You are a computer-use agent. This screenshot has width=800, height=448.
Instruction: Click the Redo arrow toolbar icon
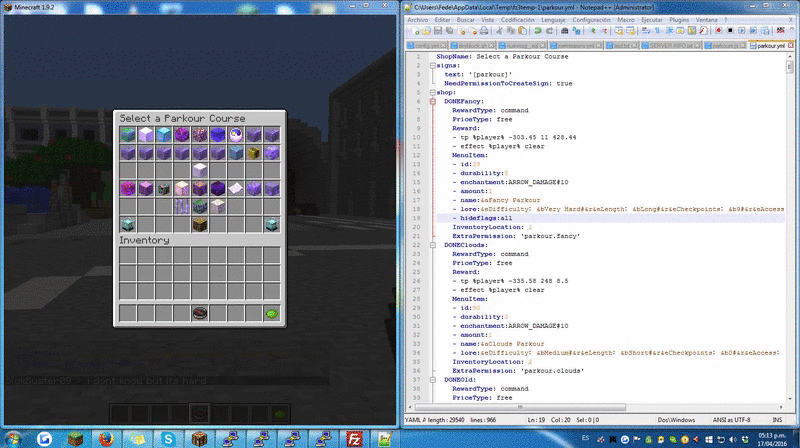549,31
